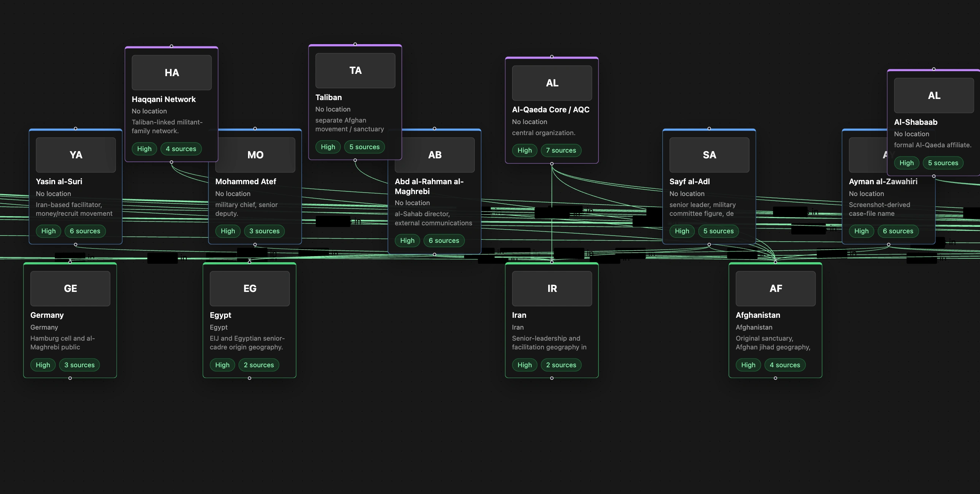Click the High badge on Afghanistan card
Image resolution: width=980 pixels, height=494 pixels.
(x=748, y=365)
